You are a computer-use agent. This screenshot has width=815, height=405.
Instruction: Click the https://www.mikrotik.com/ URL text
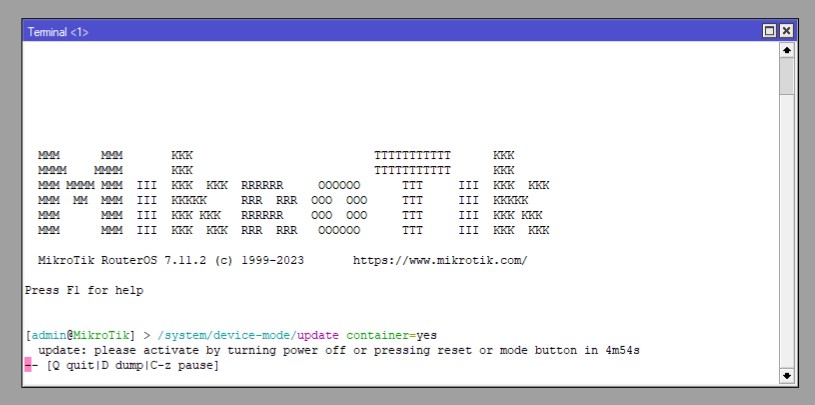(439, 261)
